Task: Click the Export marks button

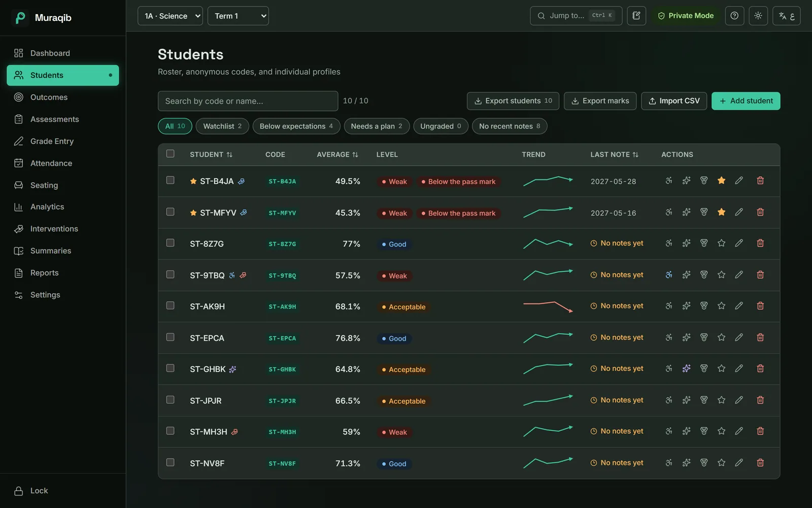Action: pos(600,101)
